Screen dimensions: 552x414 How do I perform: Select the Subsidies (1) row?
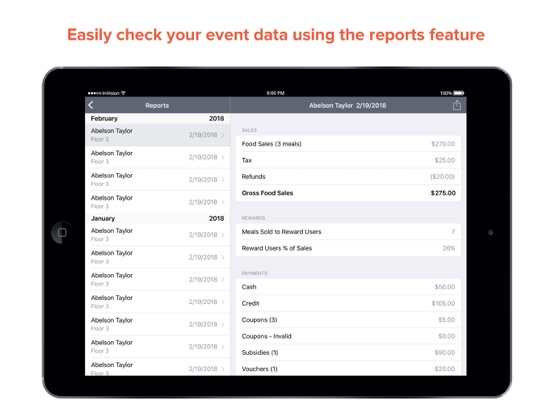pyautogui.click(x=348, y=352)
